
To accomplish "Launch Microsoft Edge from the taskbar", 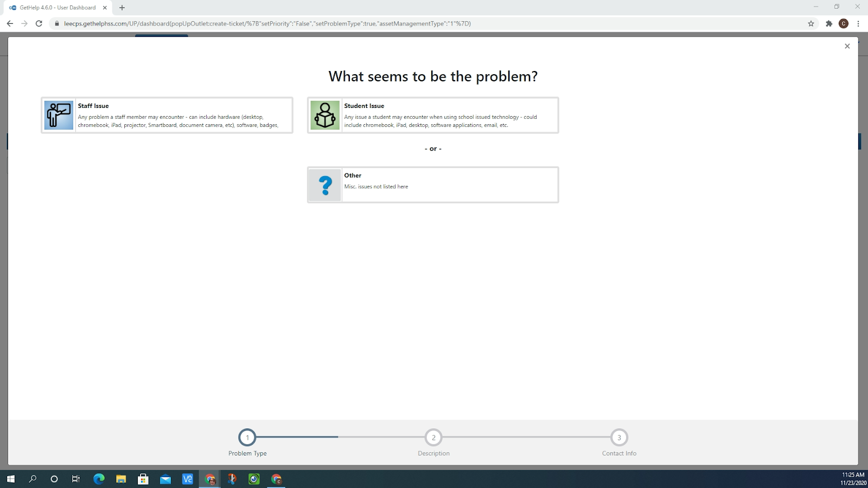I will pos(99,479).
